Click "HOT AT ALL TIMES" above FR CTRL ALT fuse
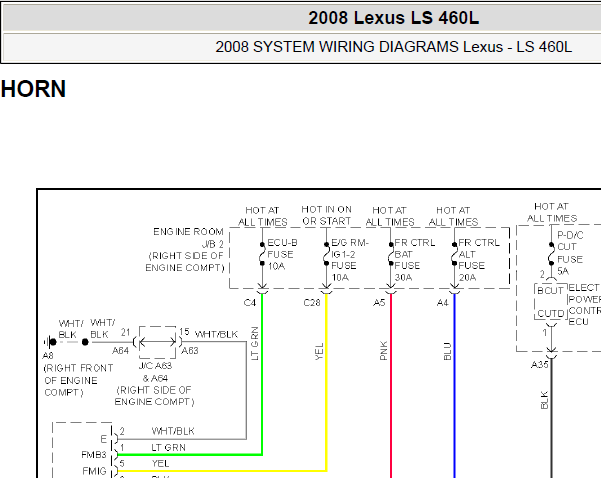The height and width of the screenshot is (478, 601). [x=453, y=216]
